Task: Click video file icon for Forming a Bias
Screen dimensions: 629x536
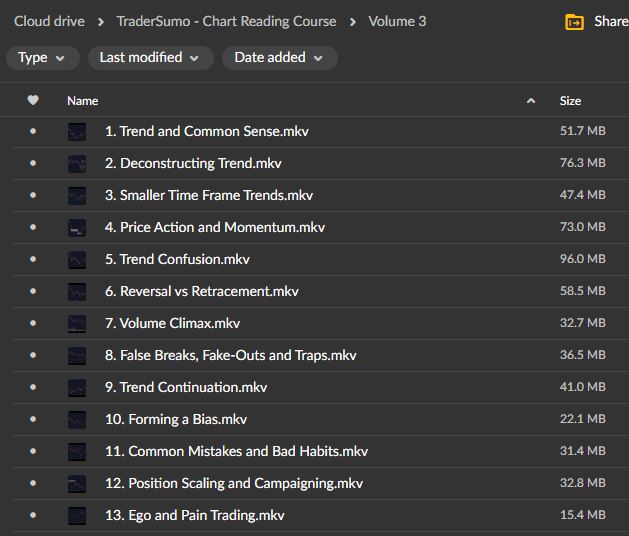Action: pos(77,420)
